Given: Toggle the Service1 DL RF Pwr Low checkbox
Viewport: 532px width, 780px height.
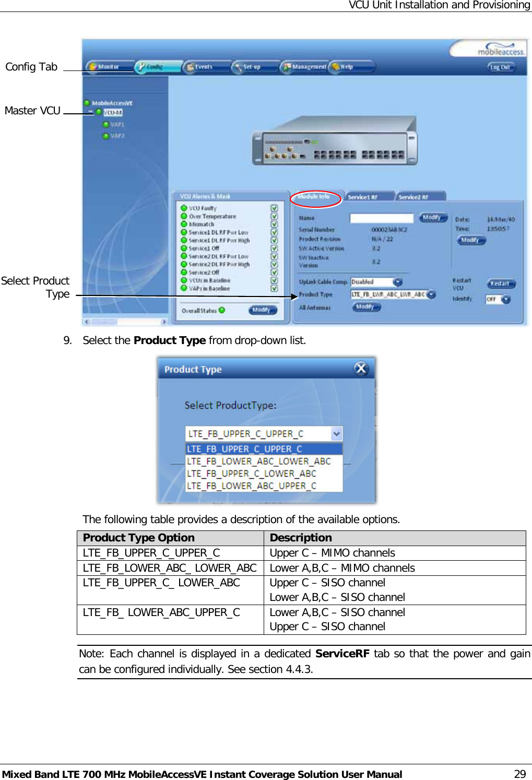Looking at the screenshot, I should point(274,232).
